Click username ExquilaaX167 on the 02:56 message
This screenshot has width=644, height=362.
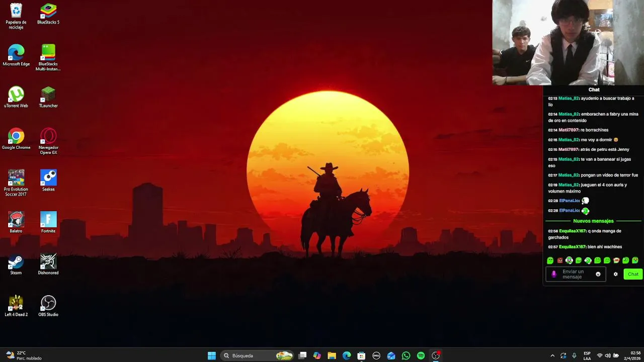pyautogui.click(x=573, y=231)
